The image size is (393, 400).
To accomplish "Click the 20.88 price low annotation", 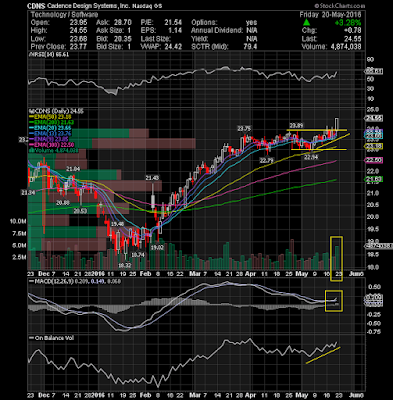I will (63, 202).
